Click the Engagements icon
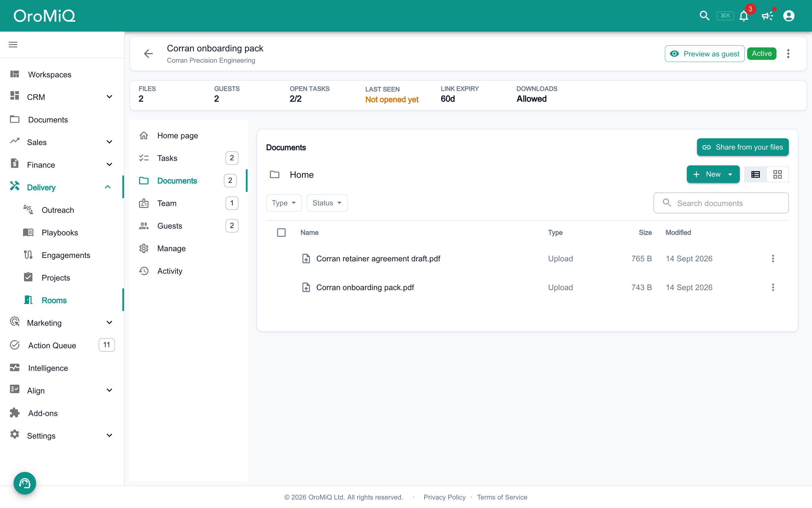This screenshot has height=508, width=812. click(x=28, y=255)
